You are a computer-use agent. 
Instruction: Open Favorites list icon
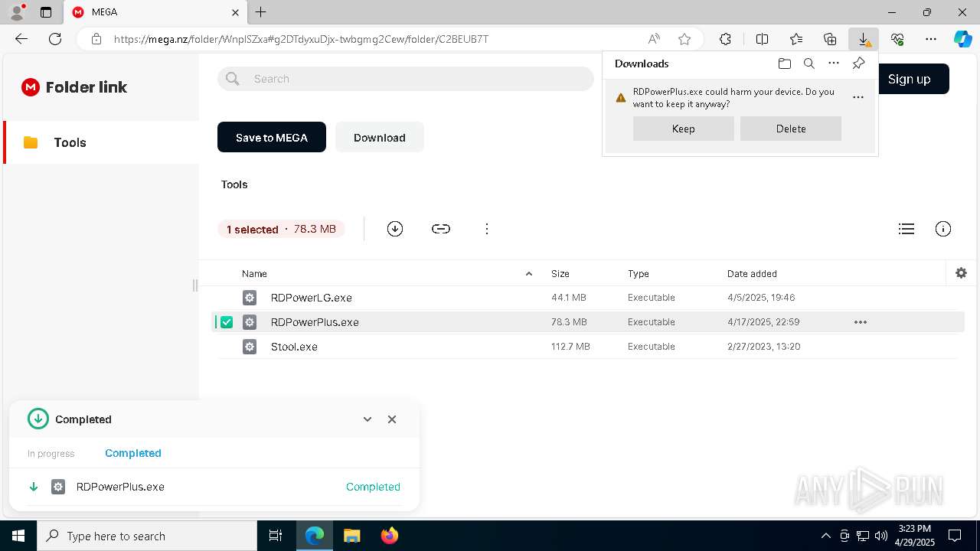pyautogui.click(x=796, y=39)
